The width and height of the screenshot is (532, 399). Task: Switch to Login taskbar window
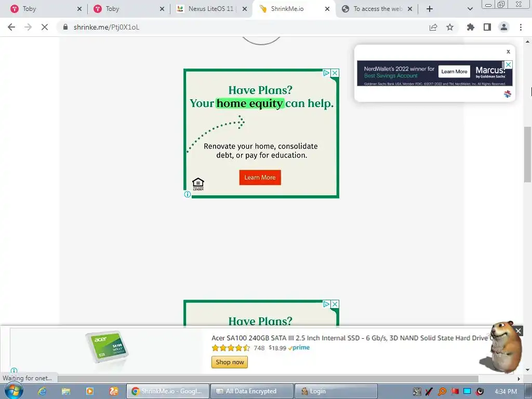click(x=336, y=391)
